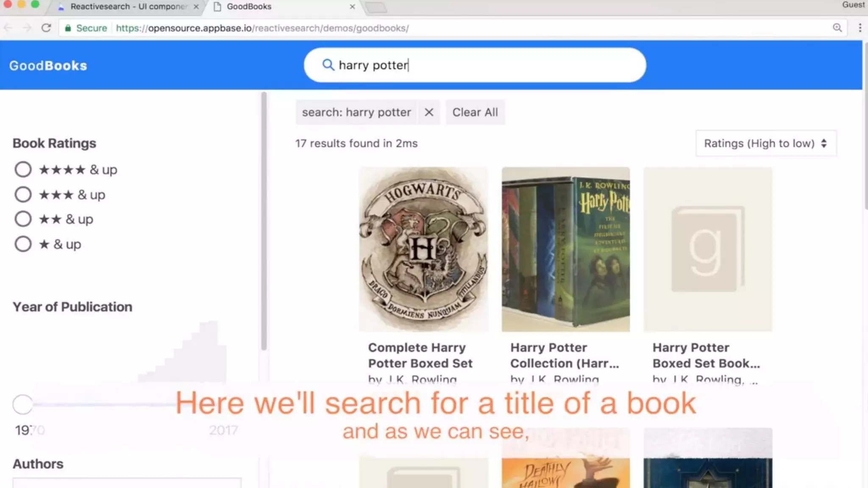Select the one star & up rating
Screen dimensions: 868x488
pyautogui.click(x=23, y=244)
